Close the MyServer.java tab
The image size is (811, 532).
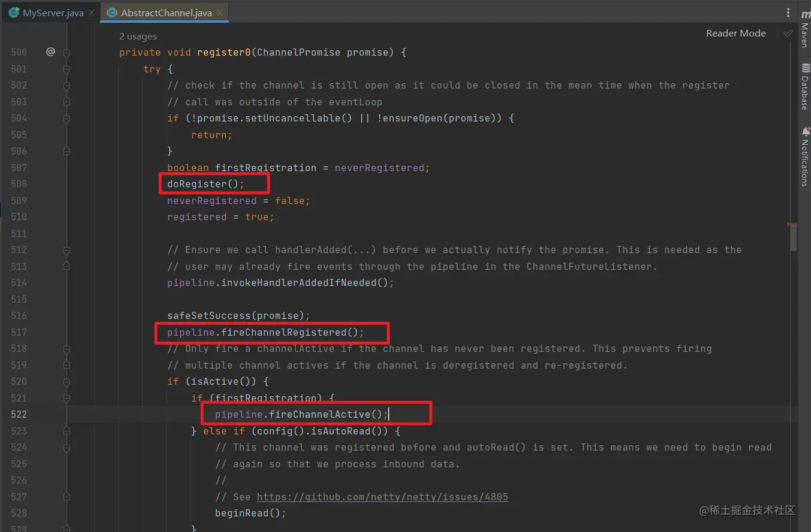point(91,13)
